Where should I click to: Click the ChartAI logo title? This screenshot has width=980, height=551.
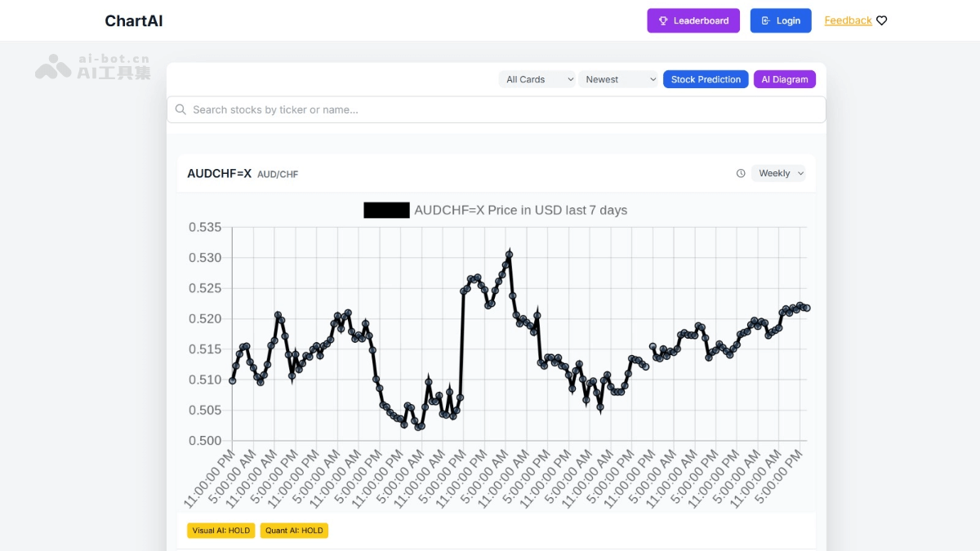tap(134, 21)
